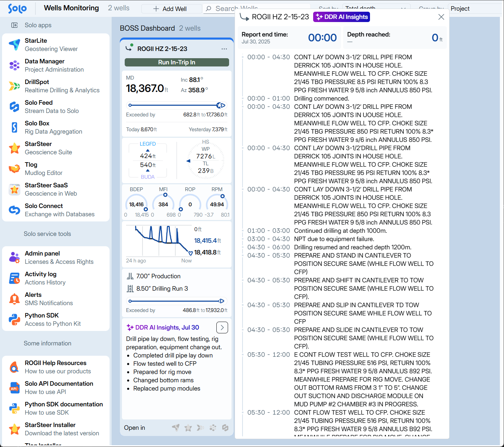Image resolution: width=504 pixels, height=447 pixels.
Task: Click the ROGII HZ 2-15-23 card title
Action: coord(162,49)
